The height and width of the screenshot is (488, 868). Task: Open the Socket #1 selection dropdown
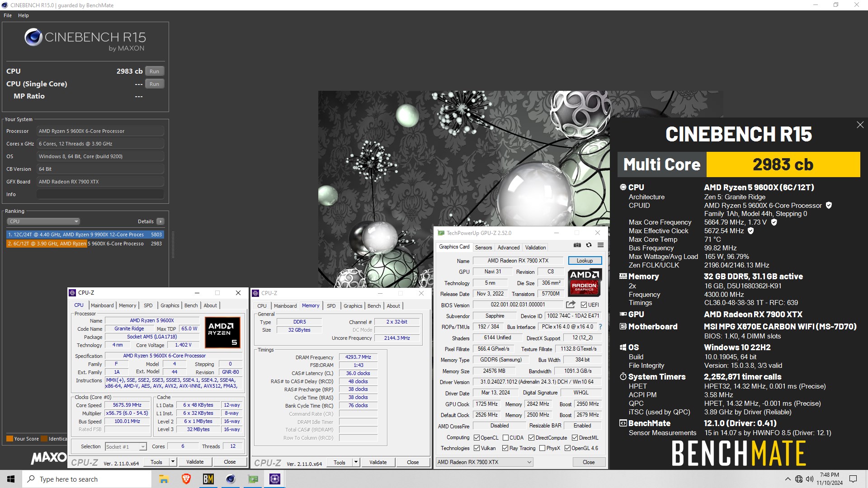(126, 446)
